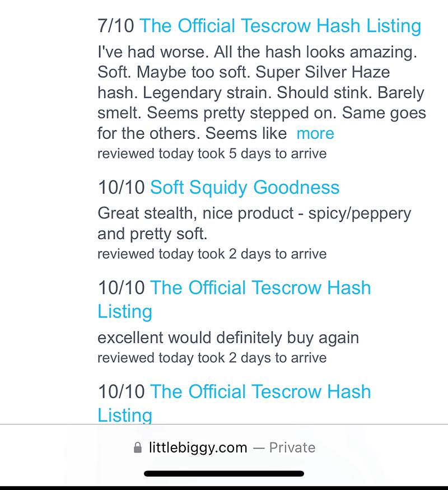Screen dimensions: 448x490
Task: Click 10/10 rating above the "excellent" review
Action: click(x=121, y=288)
